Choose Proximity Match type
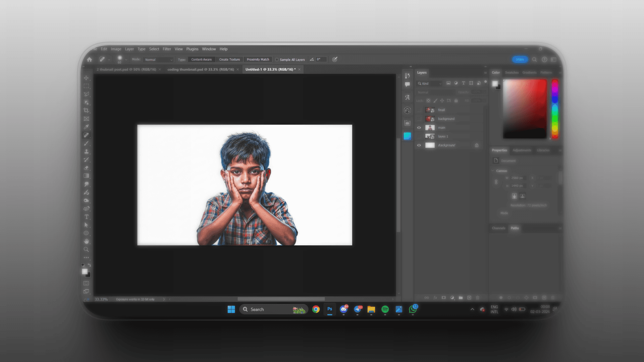Image resolution: width=644 pixels, height=362 pixels. (258, 59)
